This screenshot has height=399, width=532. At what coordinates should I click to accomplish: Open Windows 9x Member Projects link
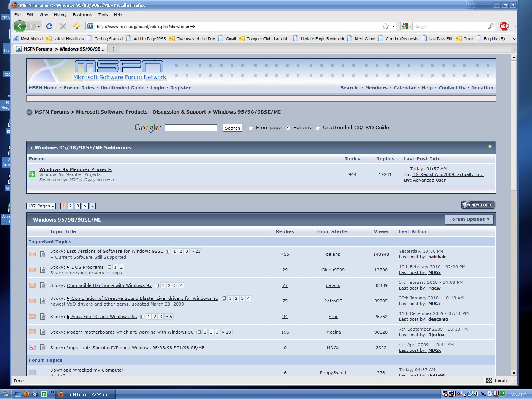point(75,169)
